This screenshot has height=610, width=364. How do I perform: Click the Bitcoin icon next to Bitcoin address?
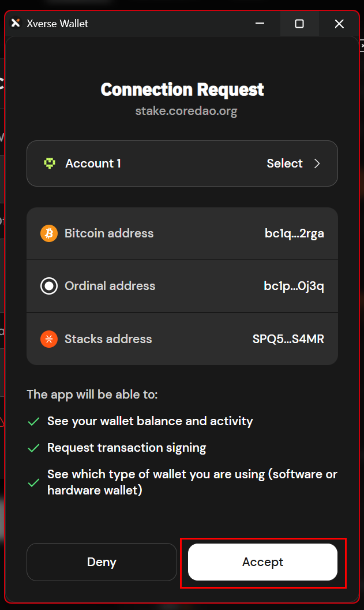pyautogui.click(x=48, y=233)
